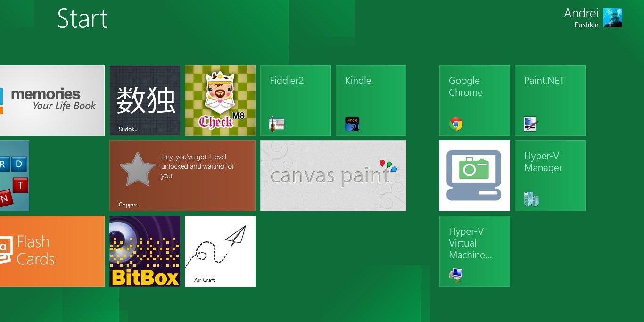Open the camera-on-computer screenshot tile
This screenshot has width=644, height=322.
tap(475, 176)
